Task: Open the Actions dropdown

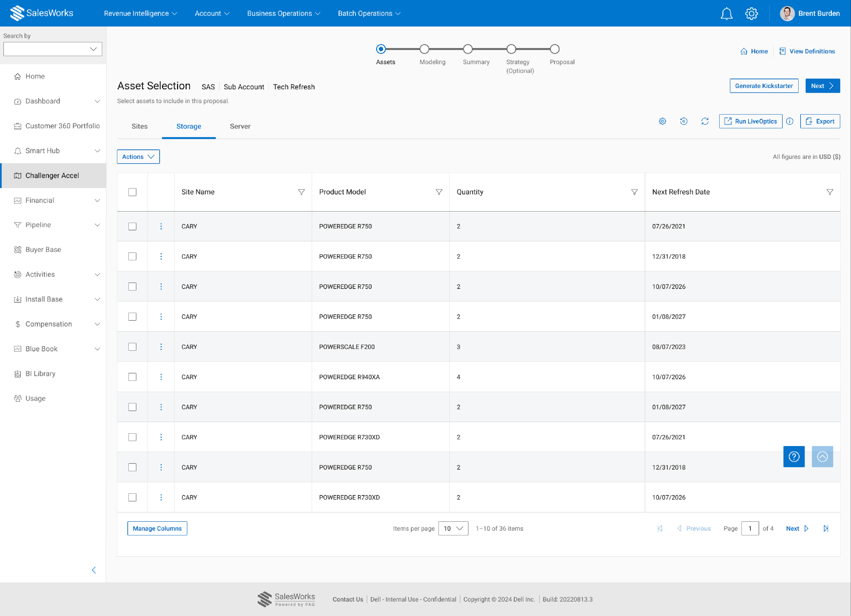Action: pos(138,157)
